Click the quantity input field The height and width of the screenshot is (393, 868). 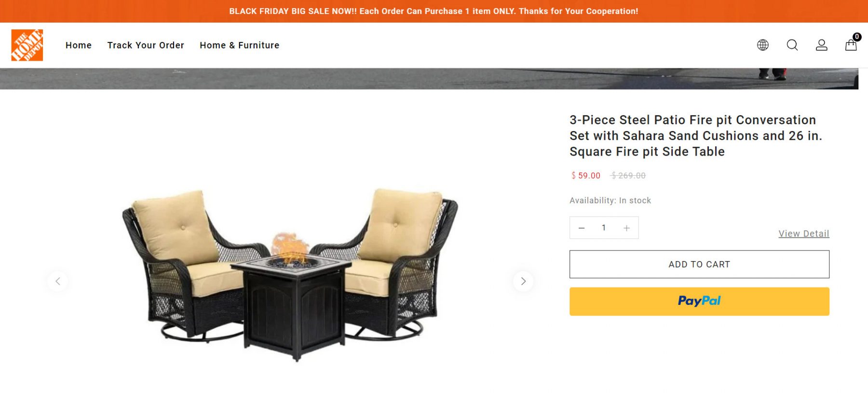pyautogui.click(x=604, y=227)
